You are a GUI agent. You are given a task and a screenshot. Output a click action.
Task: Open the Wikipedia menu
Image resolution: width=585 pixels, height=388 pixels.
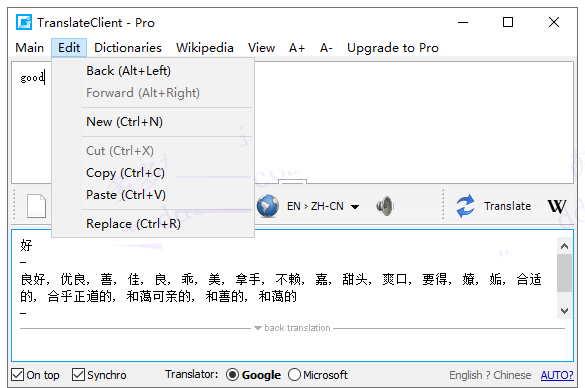click(x=205, y=48)
